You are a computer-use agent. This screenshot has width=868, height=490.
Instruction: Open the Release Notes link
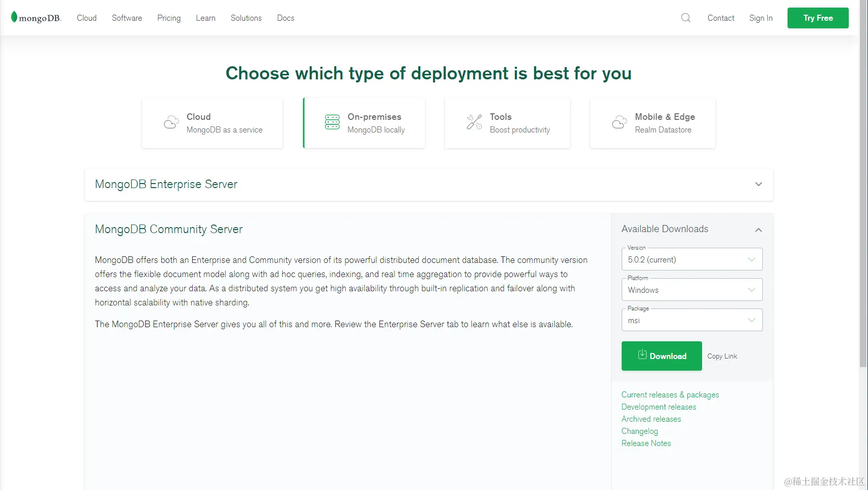646,443
